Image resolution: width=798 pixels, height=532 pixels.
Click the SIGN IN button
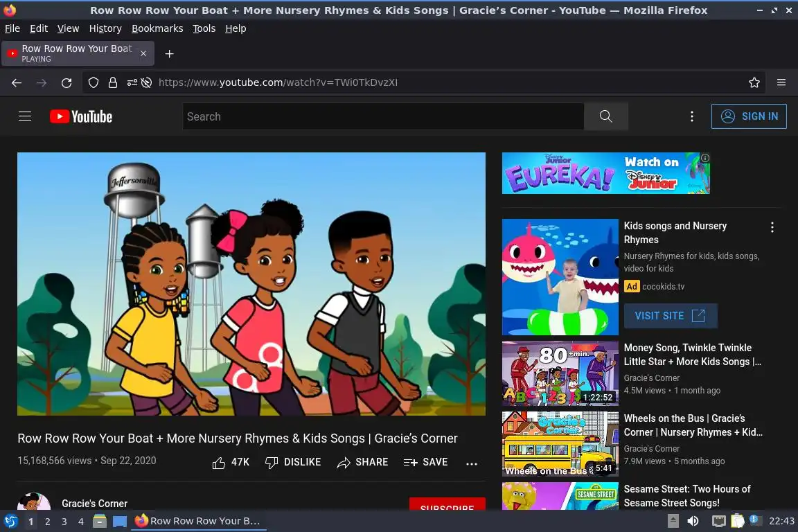tap(749, 116)
